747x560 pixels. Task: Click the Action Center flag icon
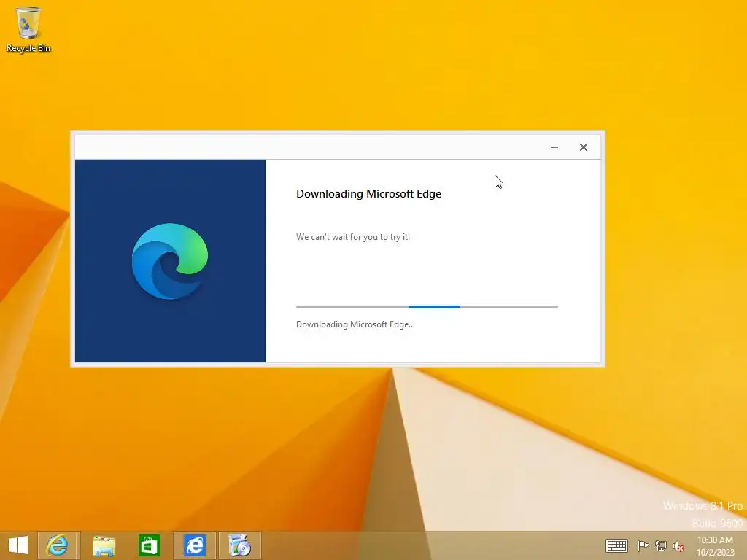pos(643,545)
